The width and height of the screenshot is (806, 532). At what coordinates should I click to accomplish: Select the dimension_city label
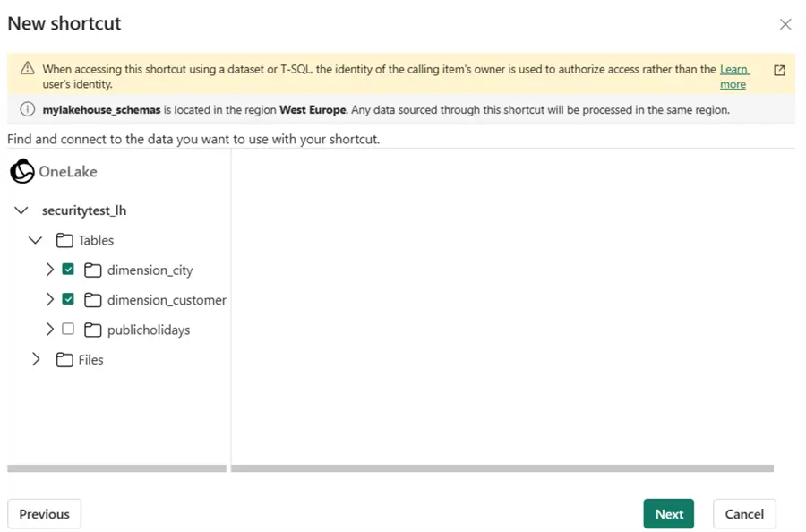coord(150,270)
